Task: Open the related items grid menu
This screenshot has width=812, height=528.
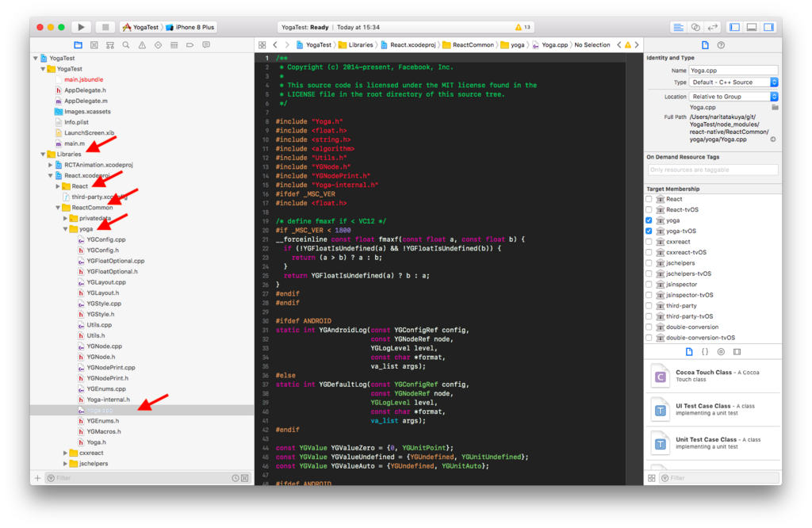Action: point(262,45)
